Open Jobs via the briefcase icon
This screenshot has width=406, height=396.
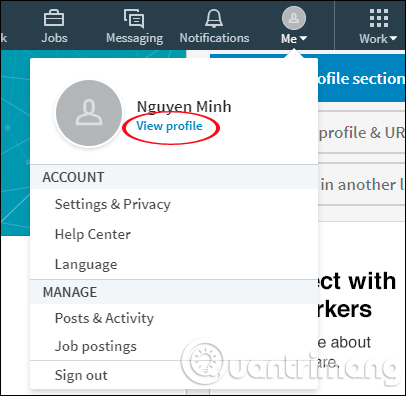click(x=54, y=18)
